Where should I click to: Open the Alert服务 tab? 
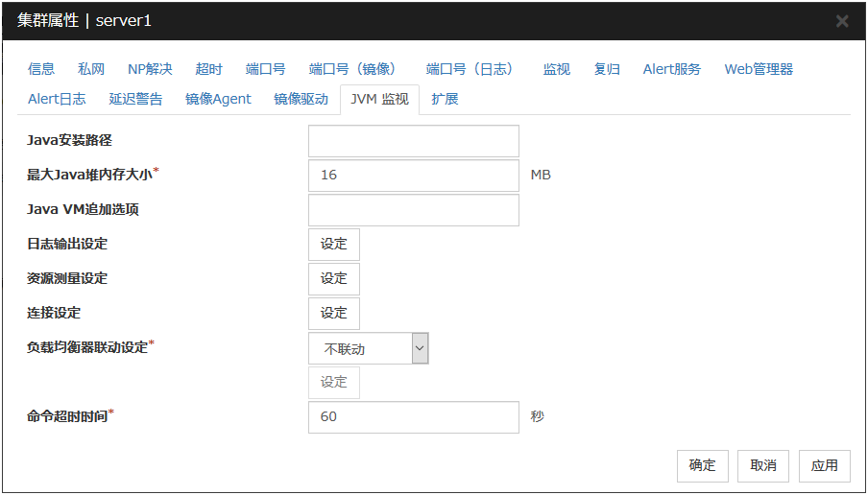pos(671,69)
